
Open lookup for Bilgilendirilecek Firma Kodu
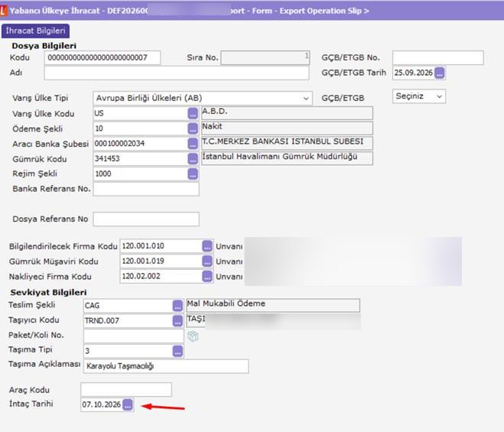point(207,246)
